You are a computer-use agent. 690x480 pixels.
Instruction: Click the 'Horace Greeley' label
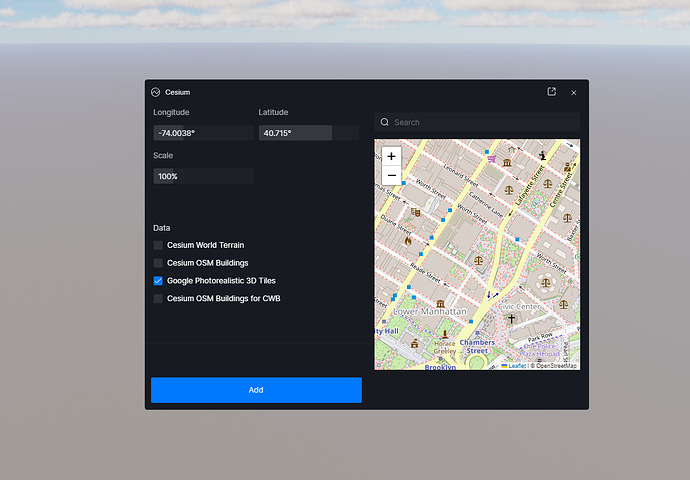click(x=444, y=347)
